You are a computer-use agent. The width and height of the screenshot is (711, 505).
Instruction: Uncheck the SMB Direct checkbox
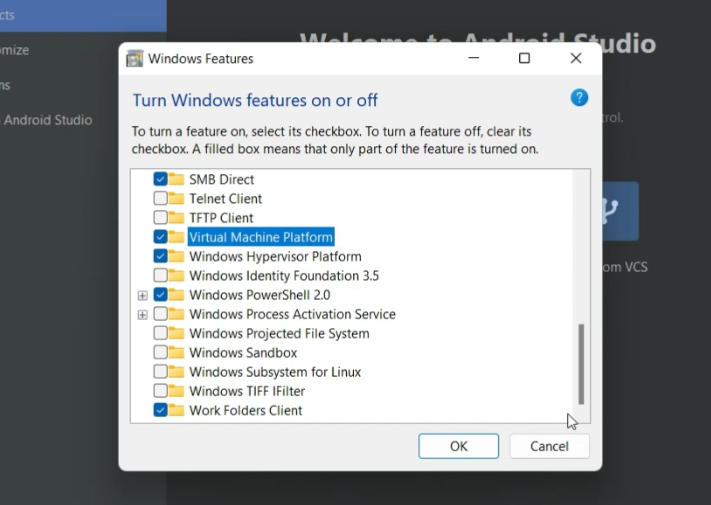click(160, 179)
